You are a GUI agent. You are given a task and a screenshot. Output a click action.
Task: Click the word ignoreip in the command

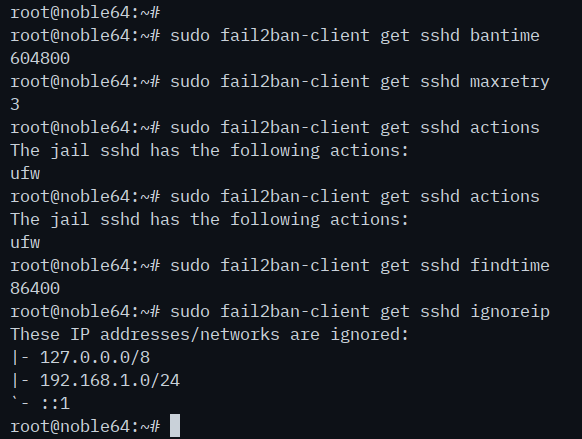(x=510, y=312)
